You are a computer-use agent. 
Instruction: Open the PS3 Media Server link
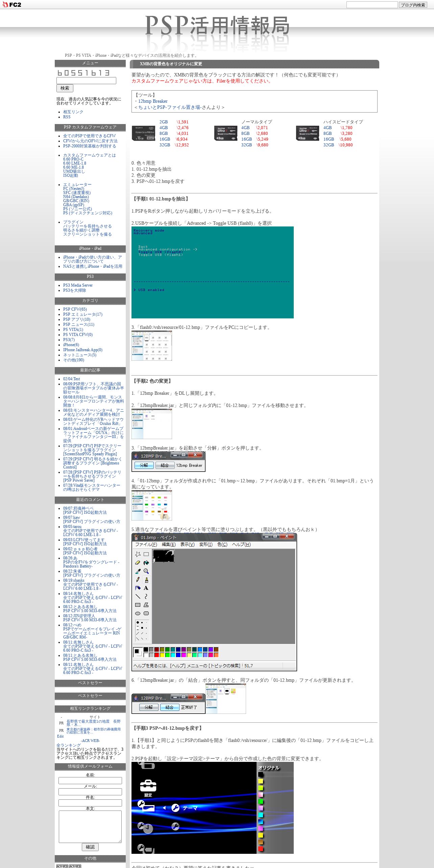point(78,285)
